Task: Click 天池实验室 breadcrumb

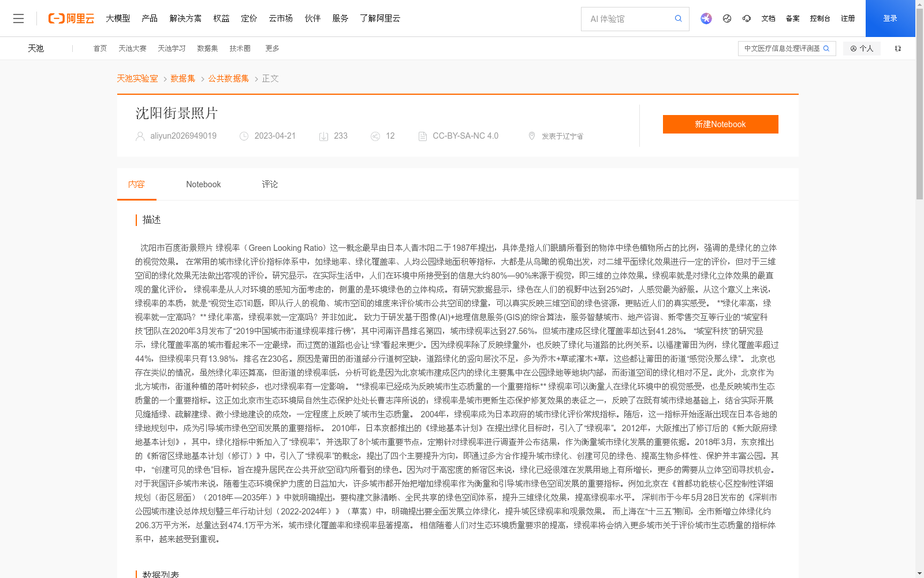Action: click(x=137, y=79)
